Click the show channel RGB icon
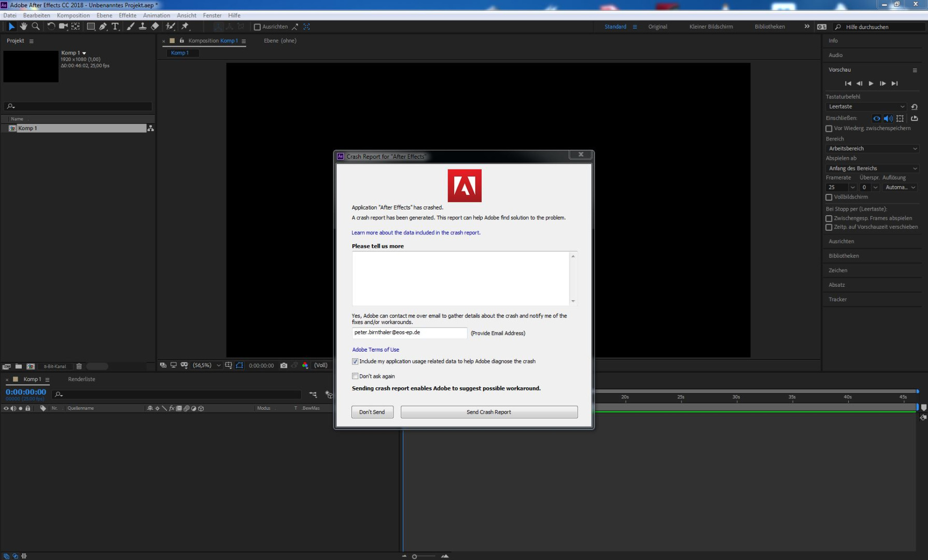The width and height of the screenshot is (928, 560). tap(305, 365)
